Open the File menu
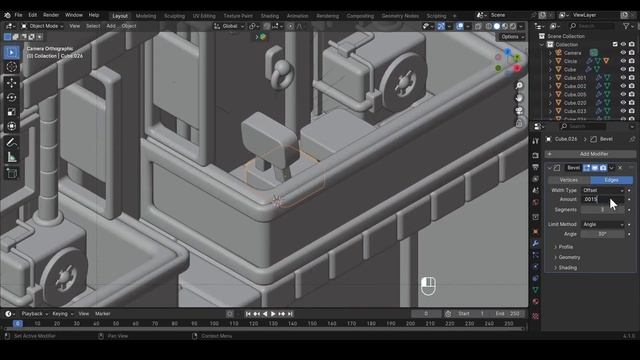This screenshot has height=360, width=640. (x=18, y=15)
